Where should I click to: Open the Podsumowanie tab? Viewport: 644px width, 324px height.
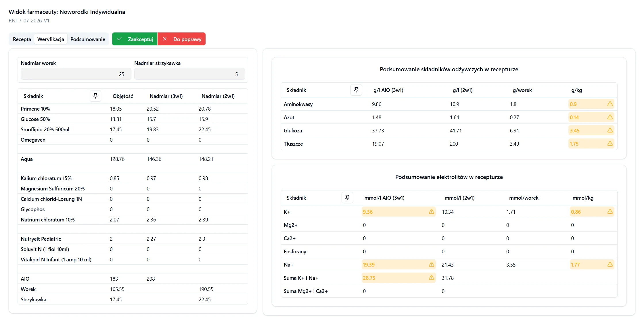(88, 39)
